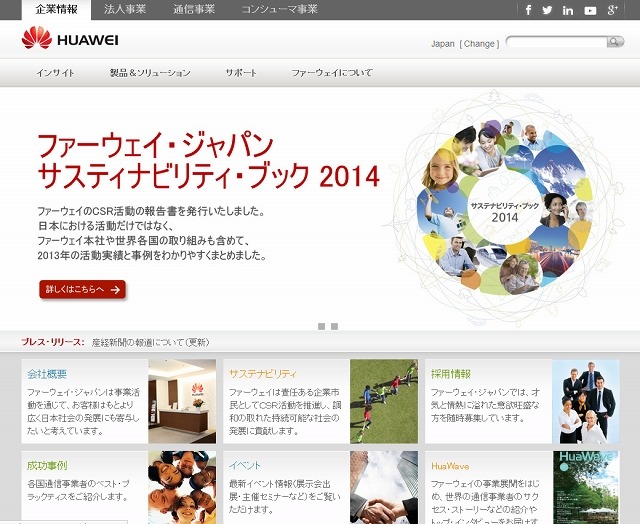Open the ファーウェイについて menu
The image size is (640, 524).
(x=332, y=73)
